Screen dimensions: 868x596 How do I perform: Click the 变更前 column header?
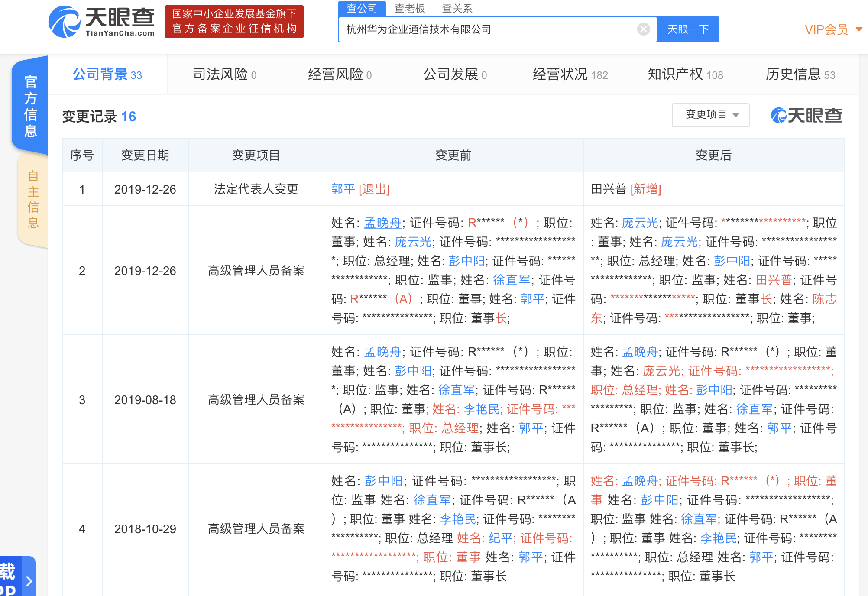click(x=453, y=155)
